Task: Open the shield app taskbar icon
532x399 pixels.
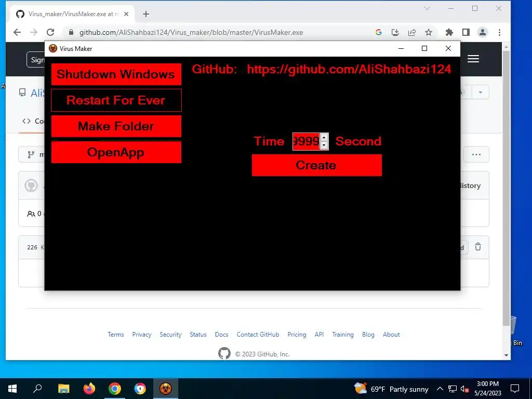Action: pos(140,389)
